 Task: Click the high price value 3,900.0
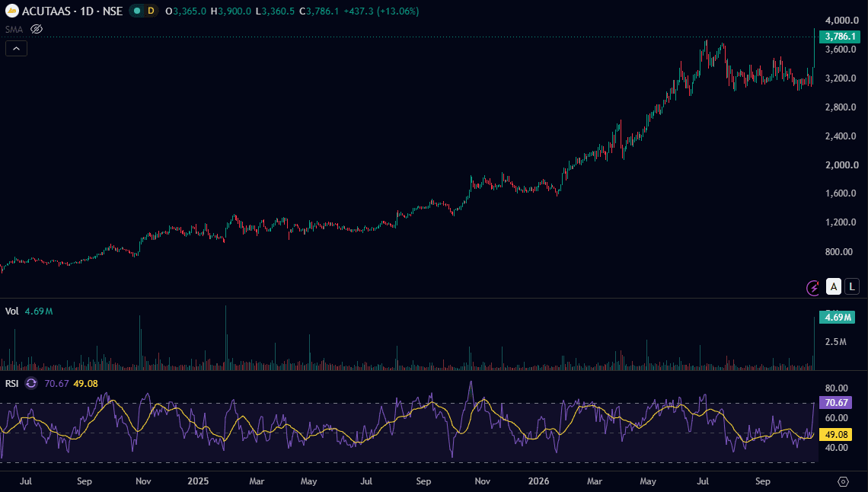coord(235,11)
